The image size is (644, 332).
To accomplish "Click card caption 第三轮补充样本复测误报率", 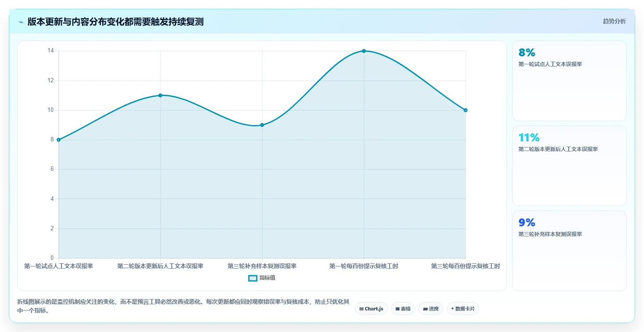I will point(550,234).
